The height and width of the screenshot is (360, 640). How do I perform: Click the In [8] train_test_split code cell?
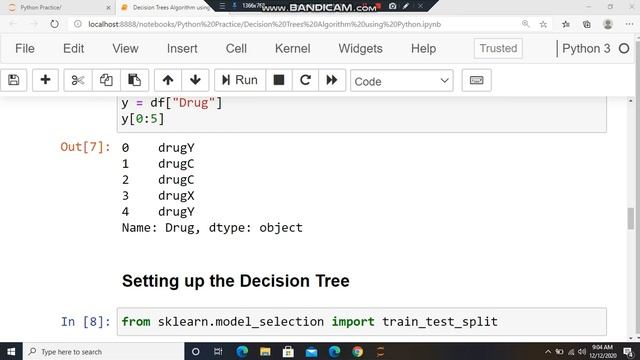tap(362, 322)
